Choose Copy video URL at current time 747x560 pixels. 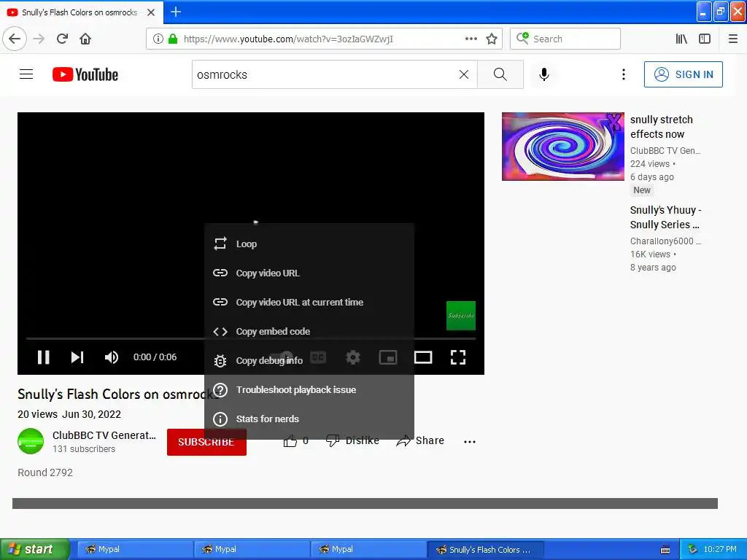tap(309, 303)
